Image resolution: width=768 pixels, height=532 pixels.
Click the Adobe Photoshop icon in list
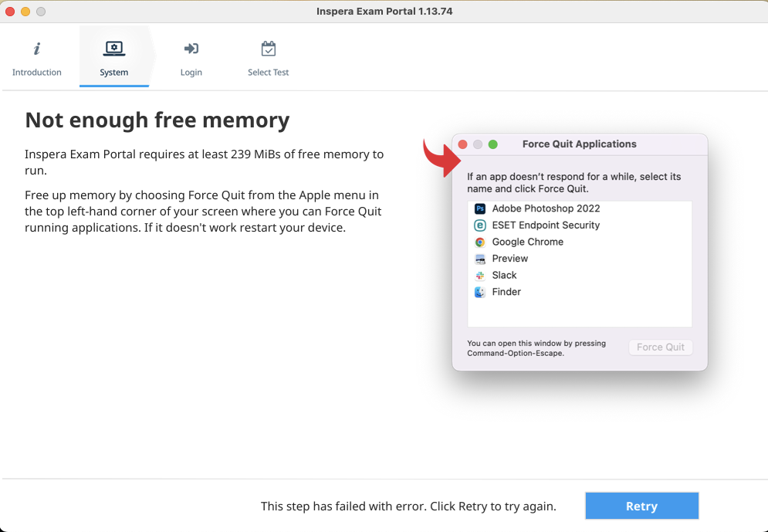[480, 208]
